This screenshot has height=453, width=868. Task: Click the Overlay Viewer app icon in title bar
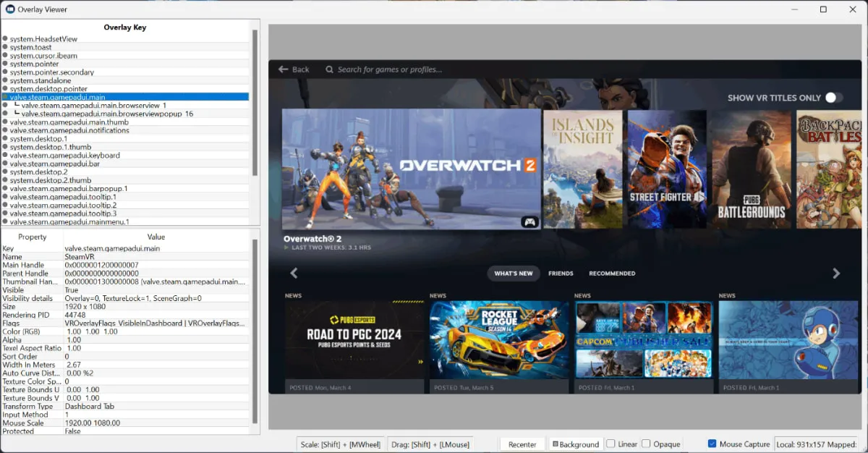pos(10,9)
